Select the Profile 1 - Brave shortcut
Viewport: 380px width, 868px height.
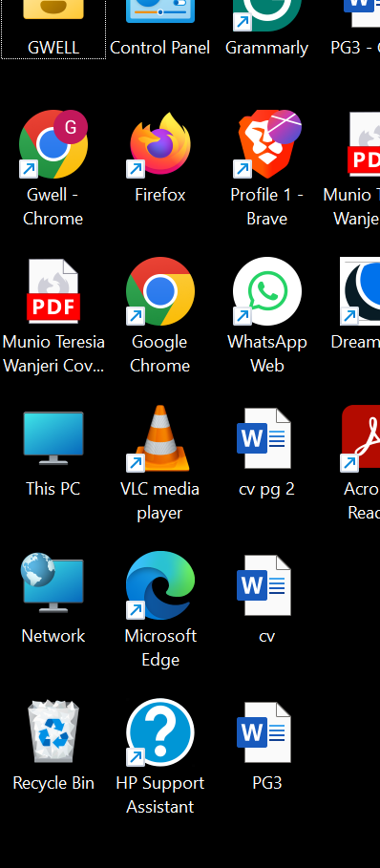267,144
